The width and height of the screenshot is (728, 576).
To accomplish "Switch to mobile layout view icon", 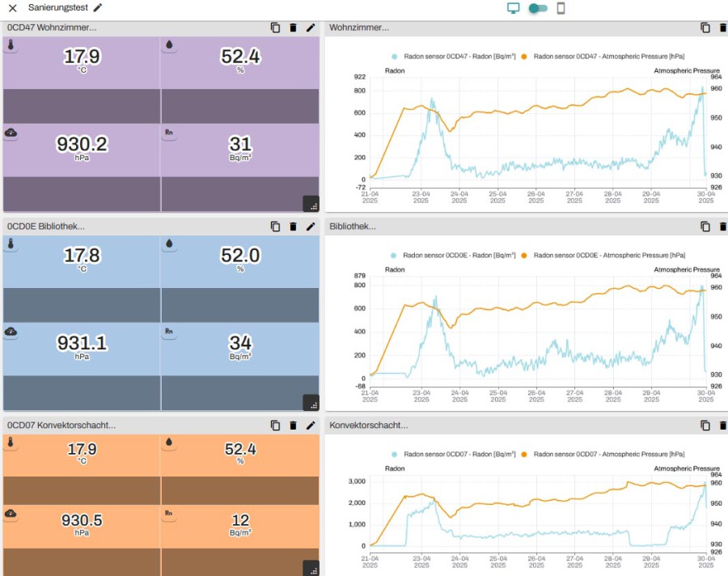I will [561, 8].
